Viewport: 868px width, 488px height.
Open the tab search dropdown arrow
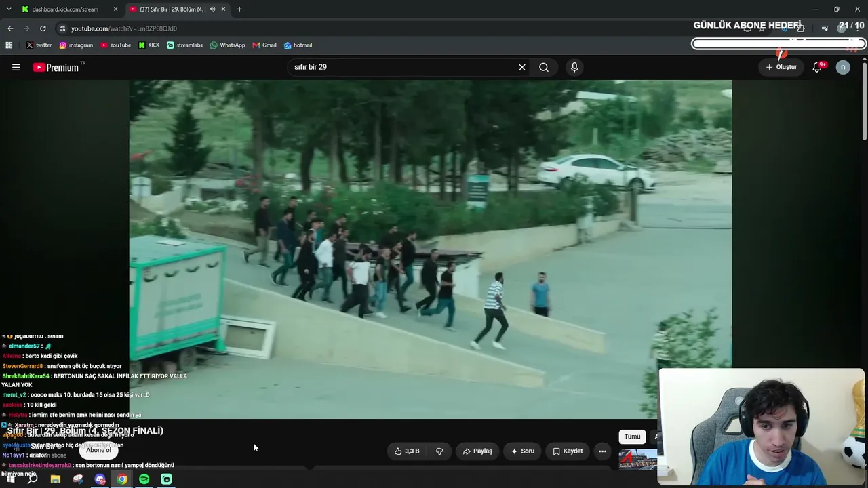(9, 9)
